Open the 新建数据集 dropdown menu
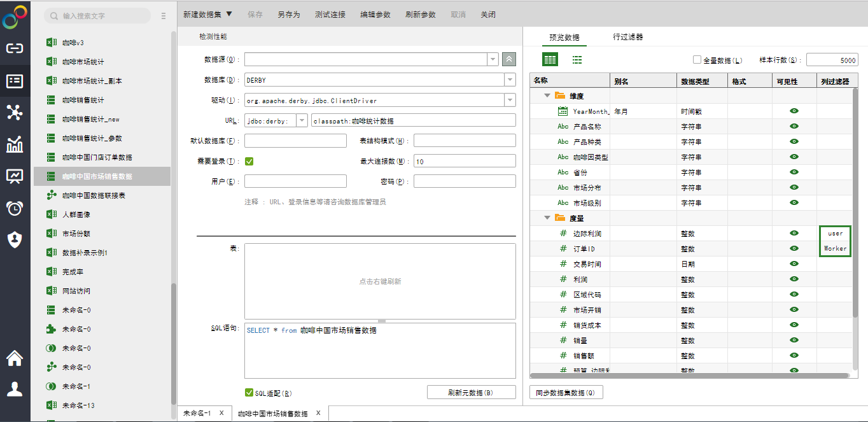This screenshot has width=868, height=422. tap(207, 15)
